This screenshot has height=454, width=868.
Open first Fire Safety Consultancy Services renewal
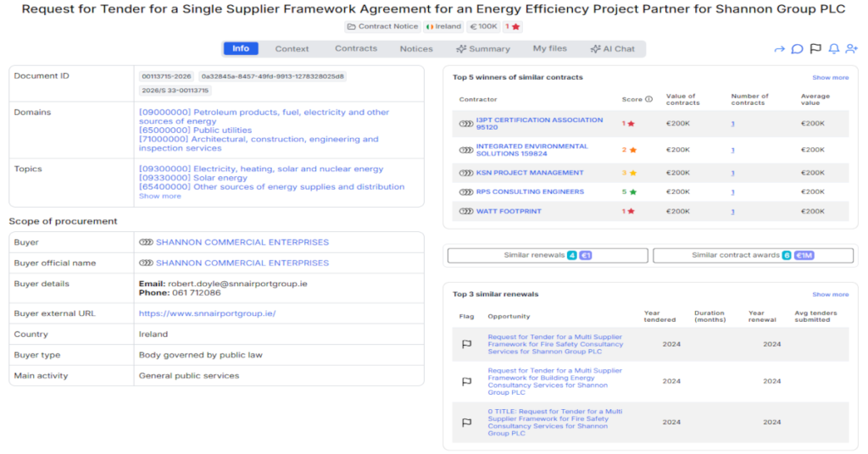coord(555,344)
